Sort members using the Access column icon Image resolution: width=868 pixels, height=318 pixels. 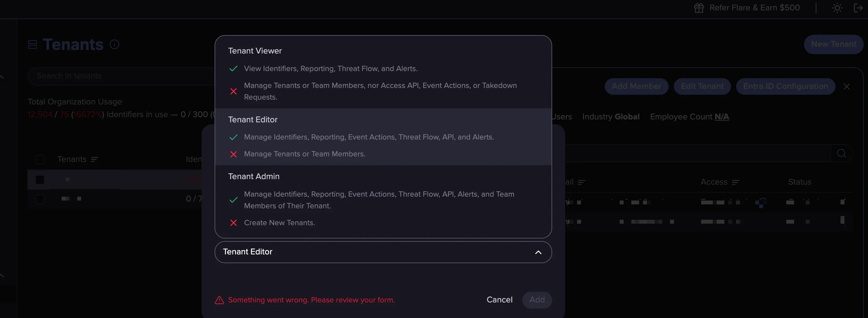click(x=736, y=182)
